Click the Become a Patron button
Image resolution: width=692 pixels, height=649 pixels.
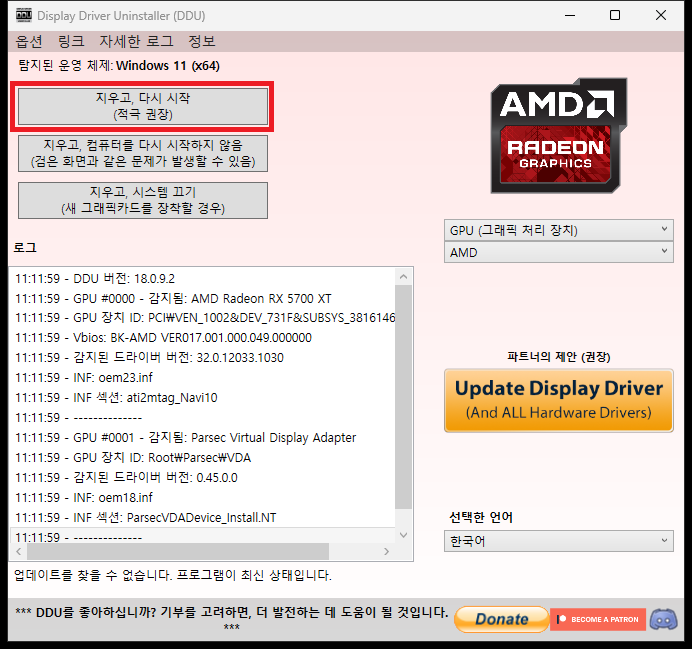[598, 619]
